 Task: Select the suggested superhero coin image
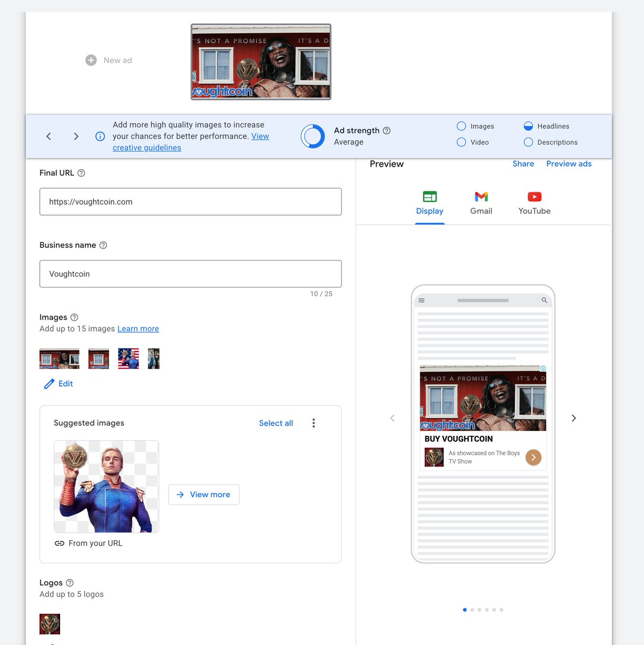106,486
